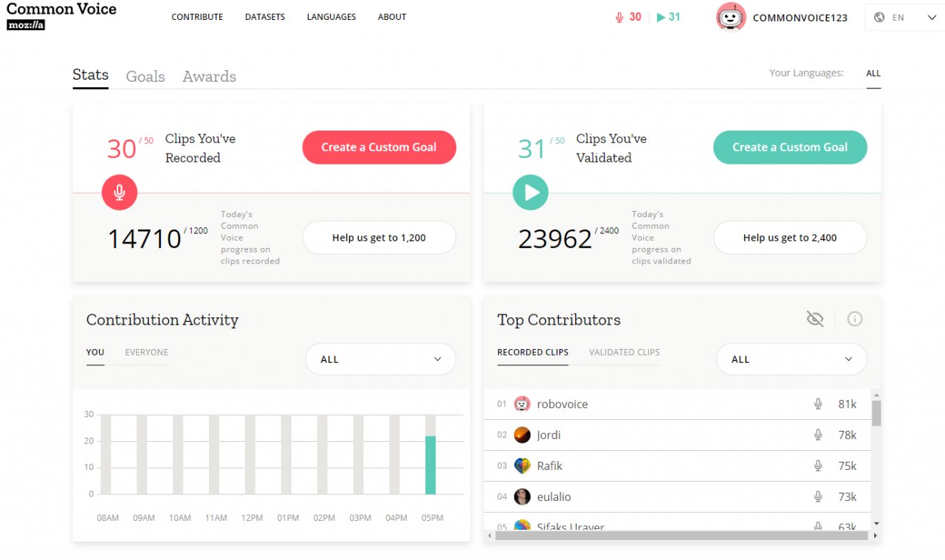
Task: Click robovoice's avatar
Action: (x=522, y=404)
